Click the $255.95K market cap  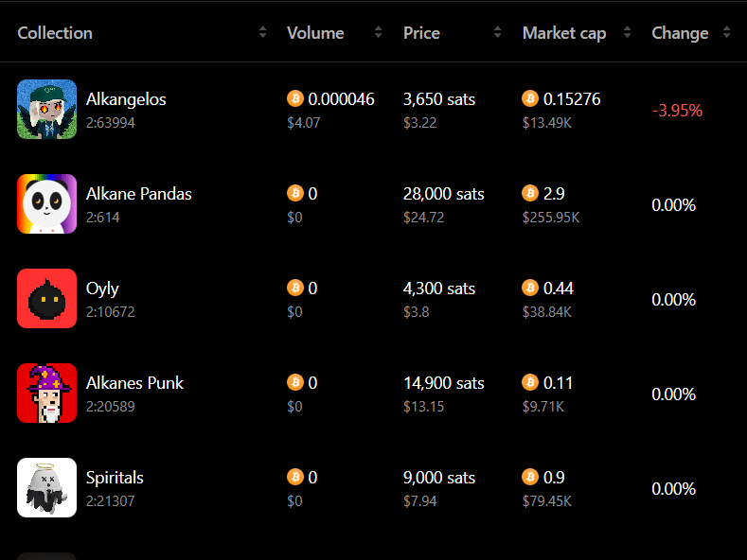551,218
